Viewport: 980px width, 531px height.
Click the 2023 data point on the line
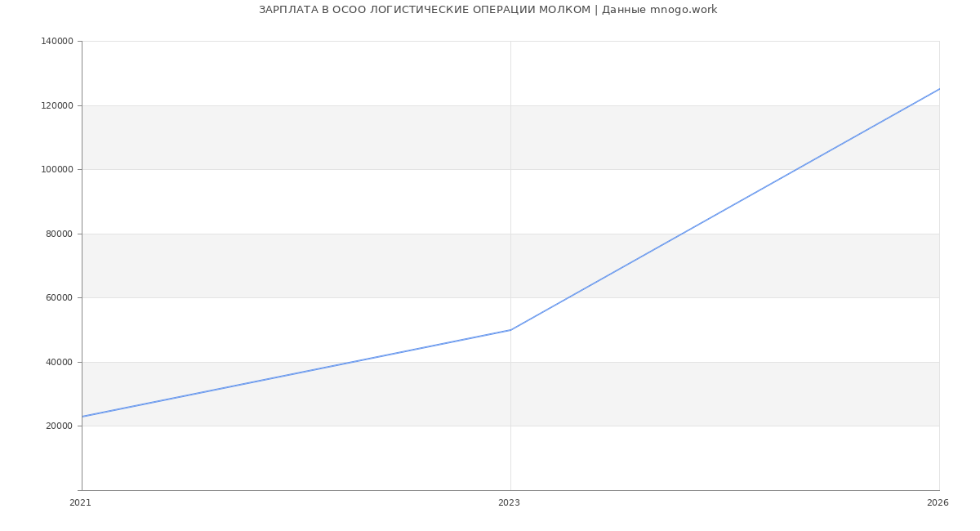[510, 330]
